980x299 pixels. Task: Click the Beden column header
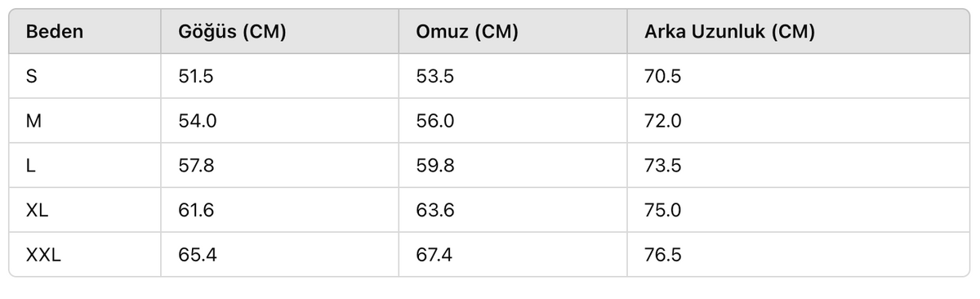pos(55,32)
